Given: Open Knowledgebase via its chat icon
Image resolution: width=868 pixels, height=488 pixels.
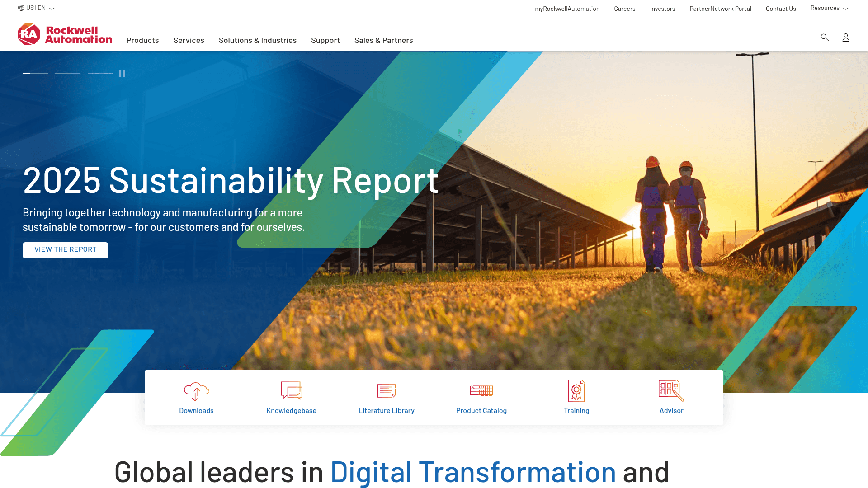Looking at the screenshot, I should point(291,391).
